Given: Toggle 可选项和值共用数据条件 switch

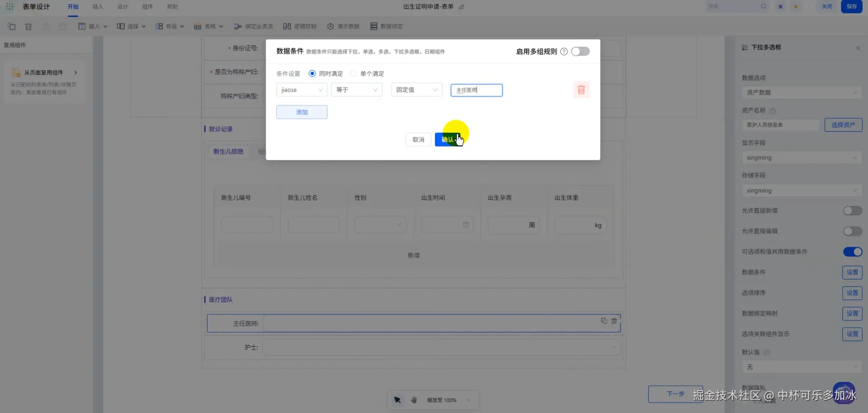Looking at the screenshot, I should tap(853, 252).
